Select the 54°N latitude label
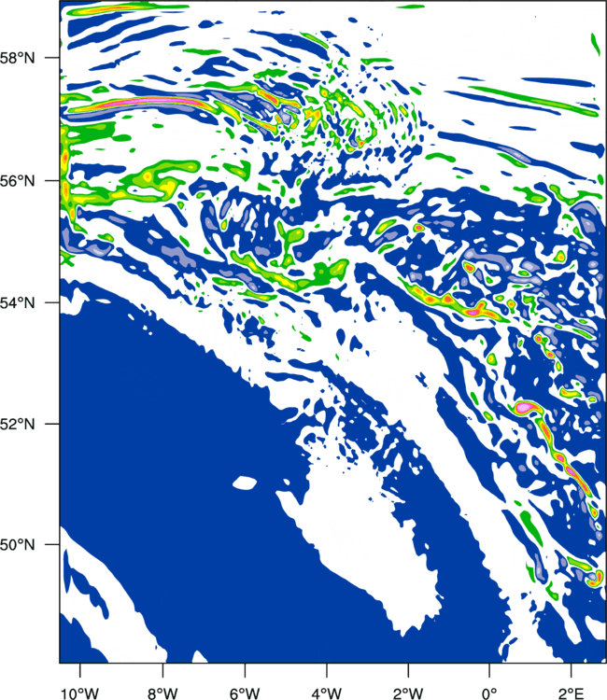Viewport: 607px width, 700px height. point(17,302)
